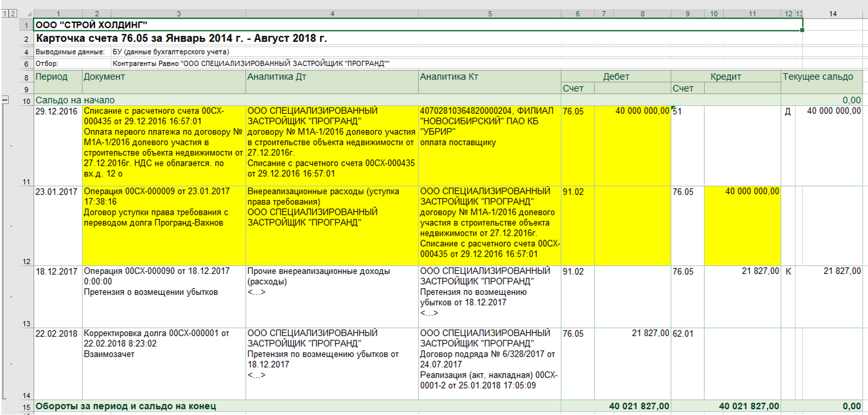Click the date cell 29.12.2016
This screenshot has height=415, width=868.
pyautogui.click(x=58, y=146)
